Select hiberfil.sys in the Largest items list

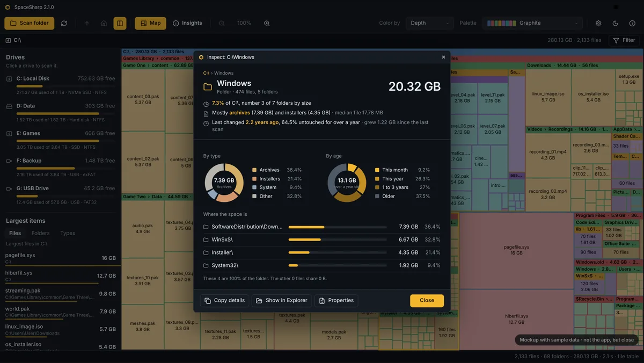(x=61, y=275)
